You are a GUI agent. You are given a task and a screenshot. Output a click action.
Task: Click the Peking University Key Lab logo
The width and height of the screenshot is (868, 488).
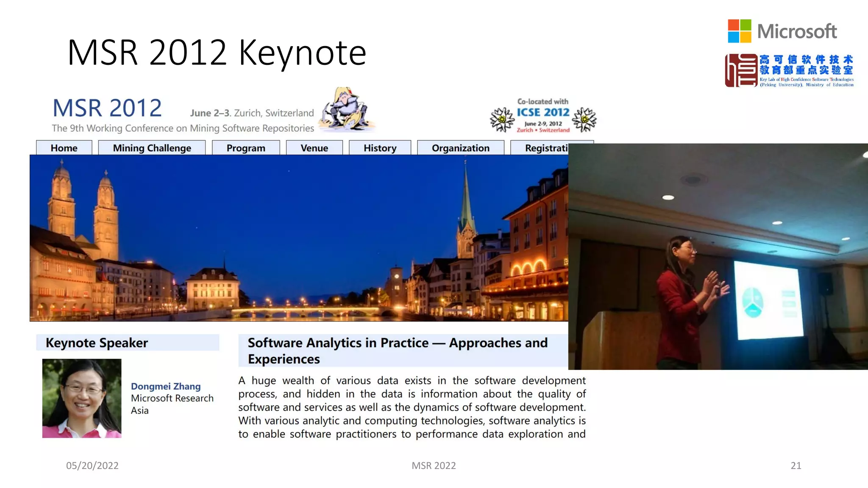(x=789, y=70)
